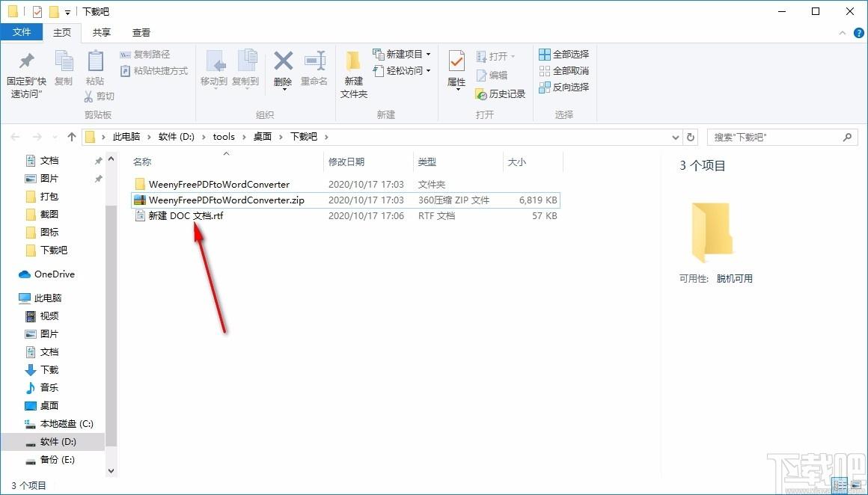Click the Edit (编辑) ribbon item

(492, 76)
